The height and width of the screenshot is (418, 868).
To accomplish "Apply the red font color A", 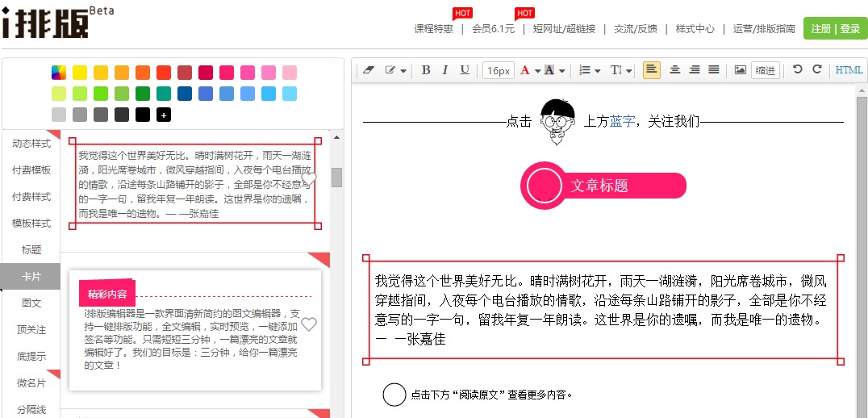I will (525, 70).
